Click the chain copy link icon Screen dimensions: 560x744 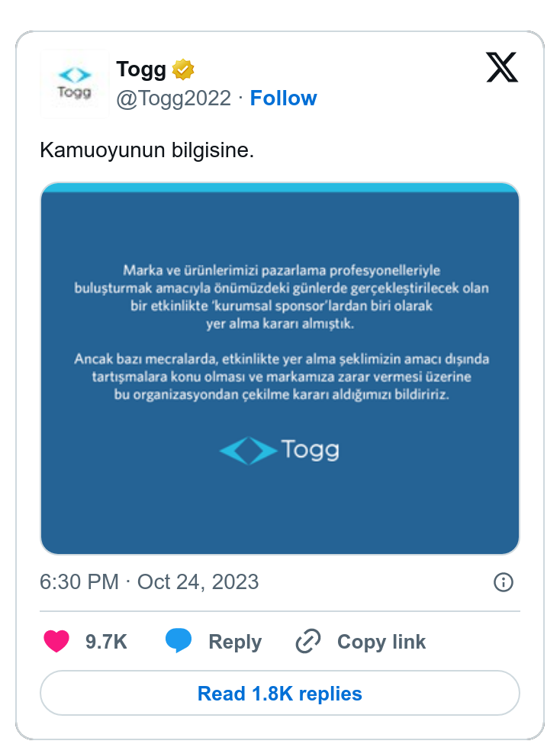pyautogui.click(x=308, y=642)
